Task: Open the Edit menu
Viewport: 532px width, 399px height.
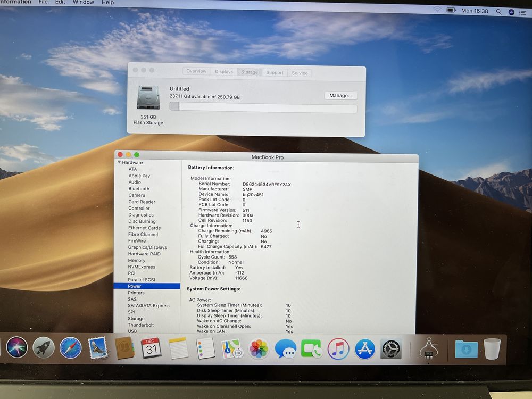Action: pyautogui.click(x=60, y=2)
